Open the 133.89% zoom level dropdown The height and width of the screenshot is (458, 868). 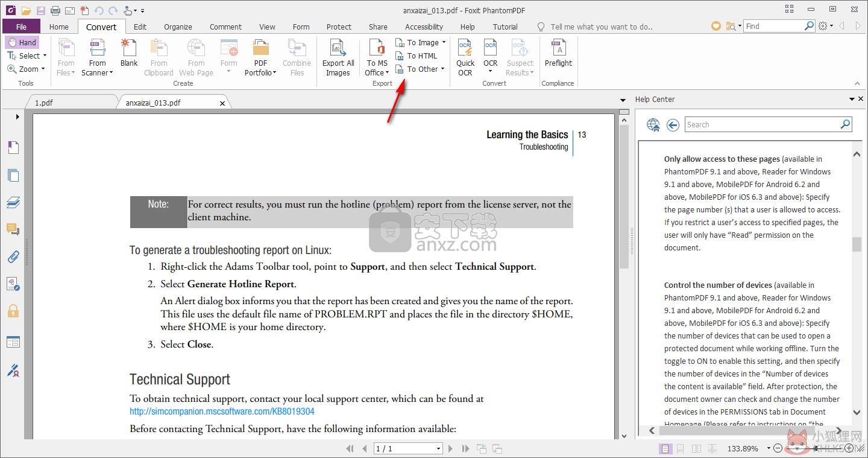(769, 448)
